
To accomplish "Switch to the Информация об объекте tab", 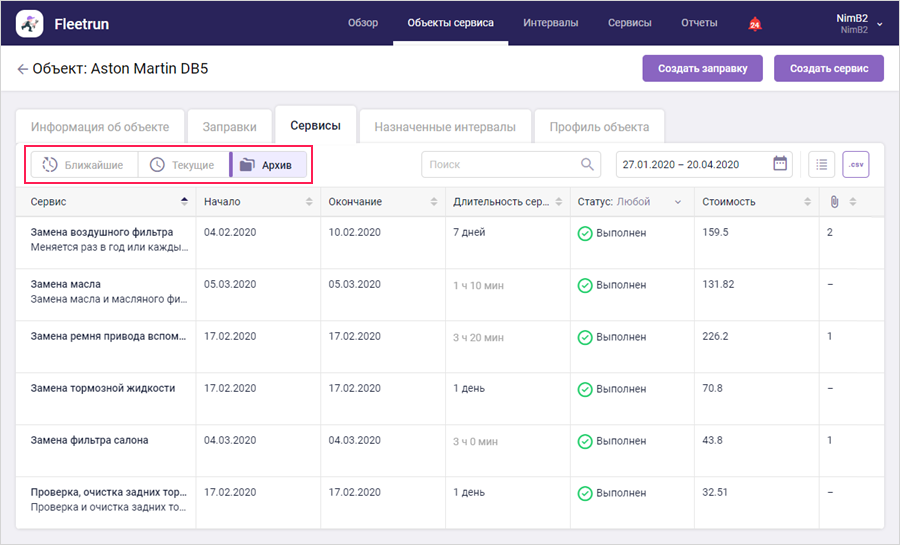I will click(x=100, y=127).
